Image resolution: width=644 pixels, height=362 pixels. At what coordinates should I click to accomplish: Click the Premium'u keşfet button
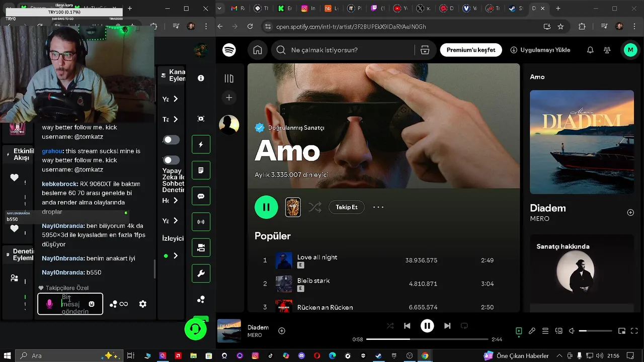471,50
